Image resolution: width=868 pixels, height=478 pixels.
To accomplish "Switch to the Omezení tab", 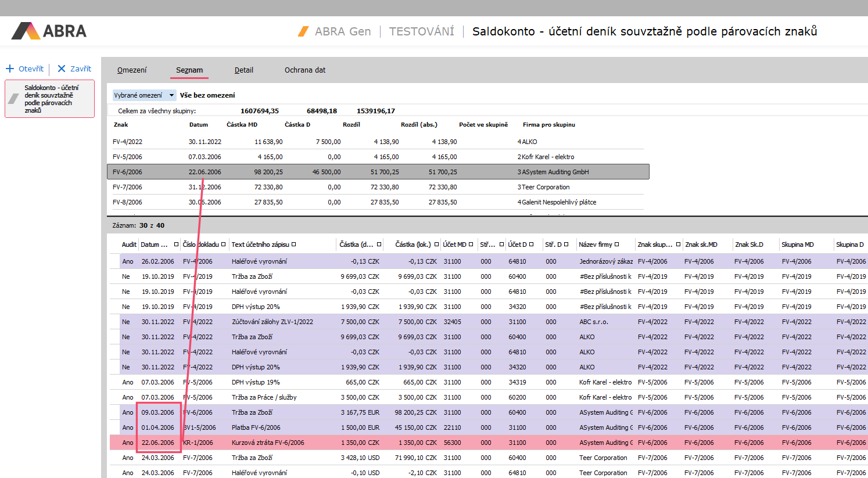I will [x=132, y=70].
